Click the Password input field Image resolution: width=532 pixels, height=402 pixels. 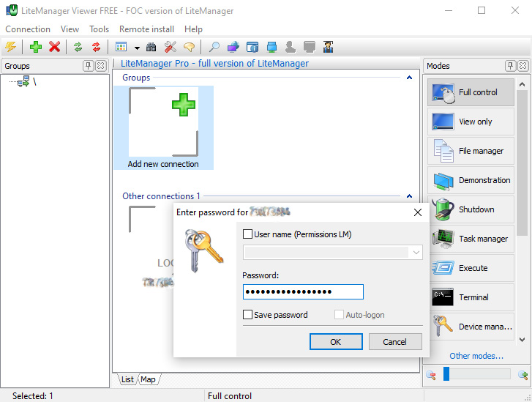pyautogui.click(x=303, y=291)
